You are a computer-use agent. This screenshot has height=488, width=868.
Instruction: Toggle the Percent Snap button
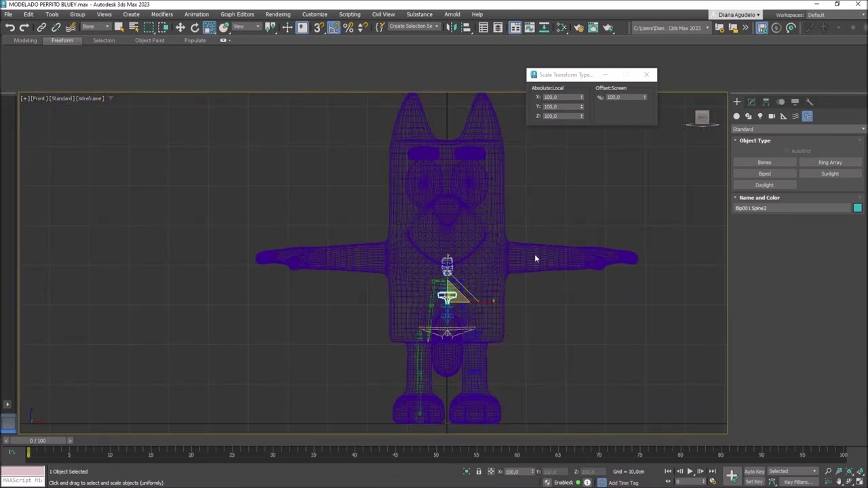[x=348, y=27]
